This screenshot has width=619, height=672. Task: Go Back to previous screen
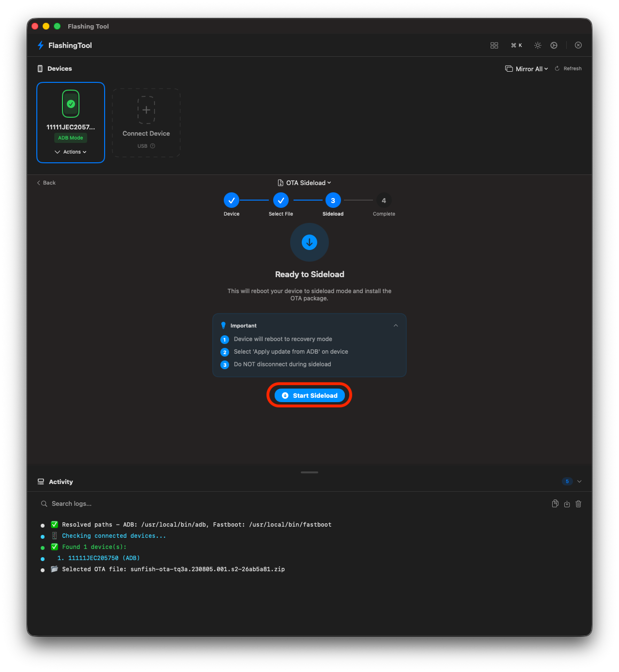(46, 183)
